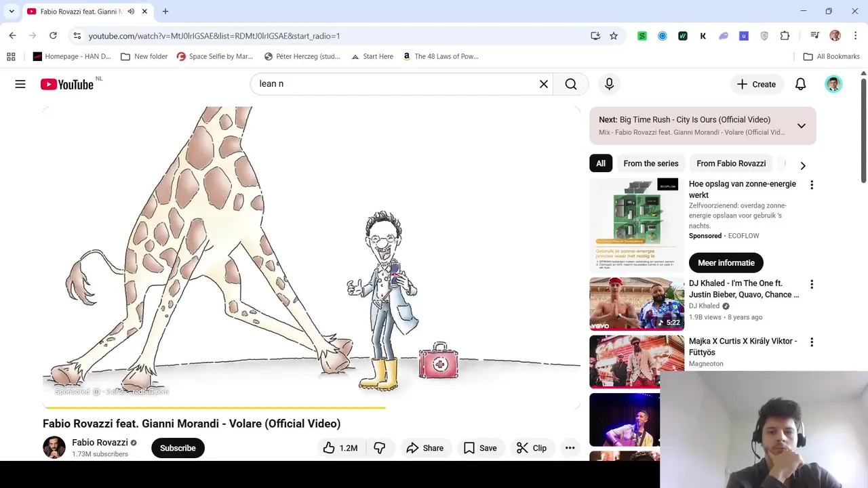This screenshot has width=868, height=488.
Task: Reload the YouTube page
Action: coord(53,35)
